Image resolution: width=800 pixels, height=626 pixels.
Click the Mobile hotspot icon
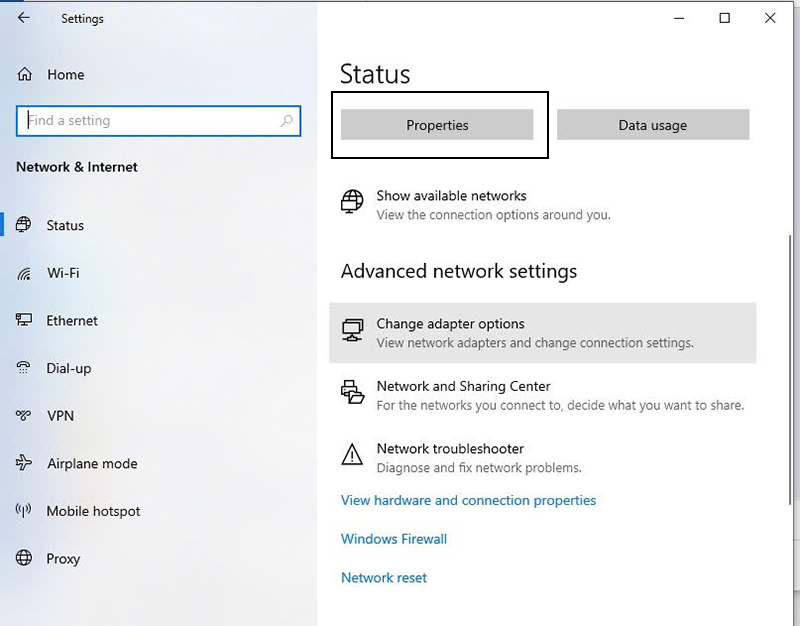pos(25,511)
